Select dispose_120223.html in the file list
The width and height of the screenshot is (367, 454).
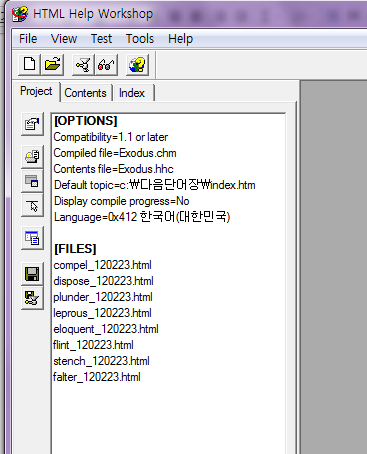pyautogui.click(x=103, y=281)
